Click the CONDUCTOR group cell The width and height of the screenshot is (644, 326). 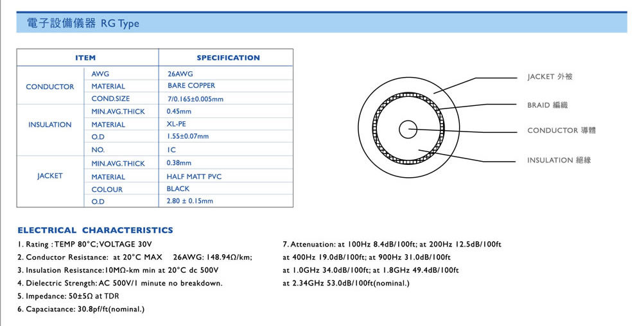click(49, 87)
